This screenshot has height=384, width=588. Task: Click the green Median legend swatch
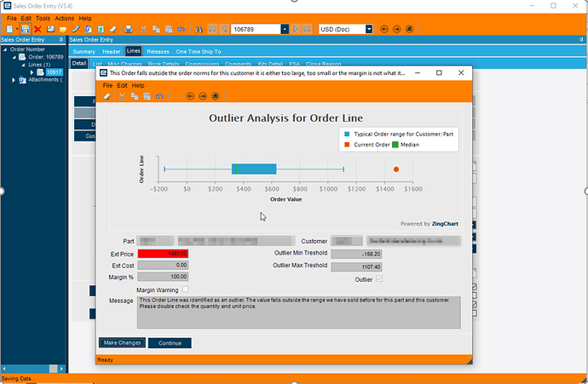(x=395, y=145)
